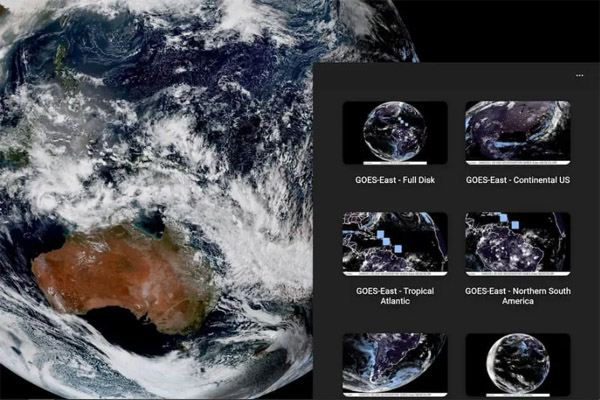Screen dimensions: 600x400
Task: Open the three-dot more options menu
Action: [x=579, y=75]
